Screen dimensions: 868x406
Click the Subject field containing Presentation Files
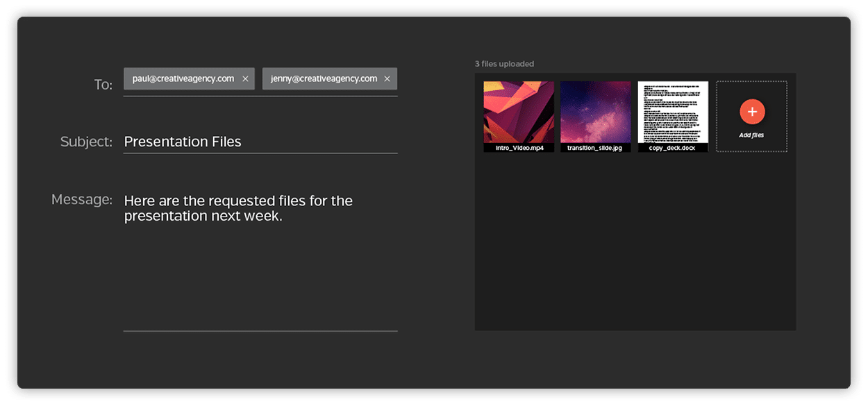260,142
